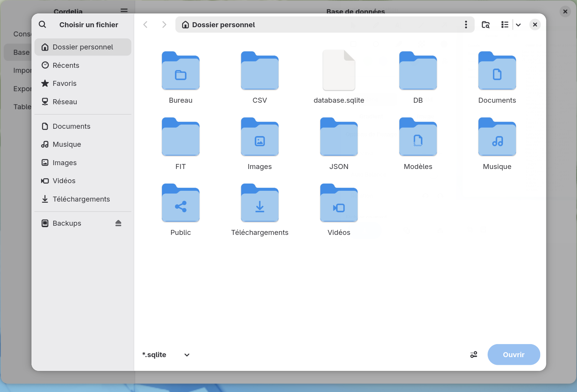Select Backups in the sidebar
Viewport: 577px width, 392px height.
pyautogui.click(x=83, y=223)
